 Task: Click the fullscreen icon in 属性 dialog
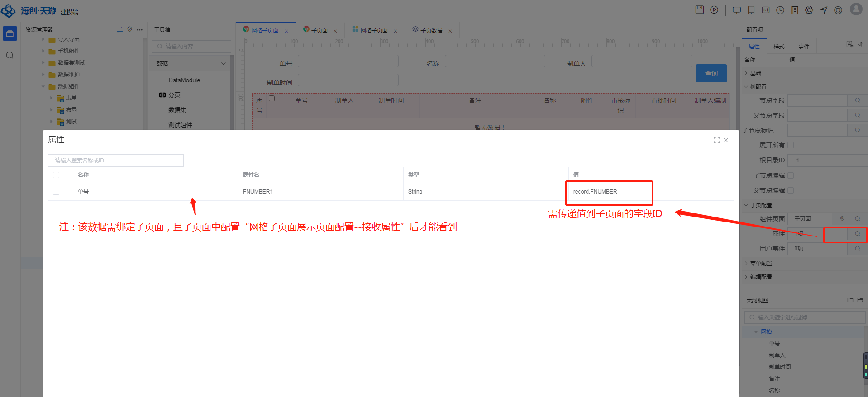tap(716, 141)
